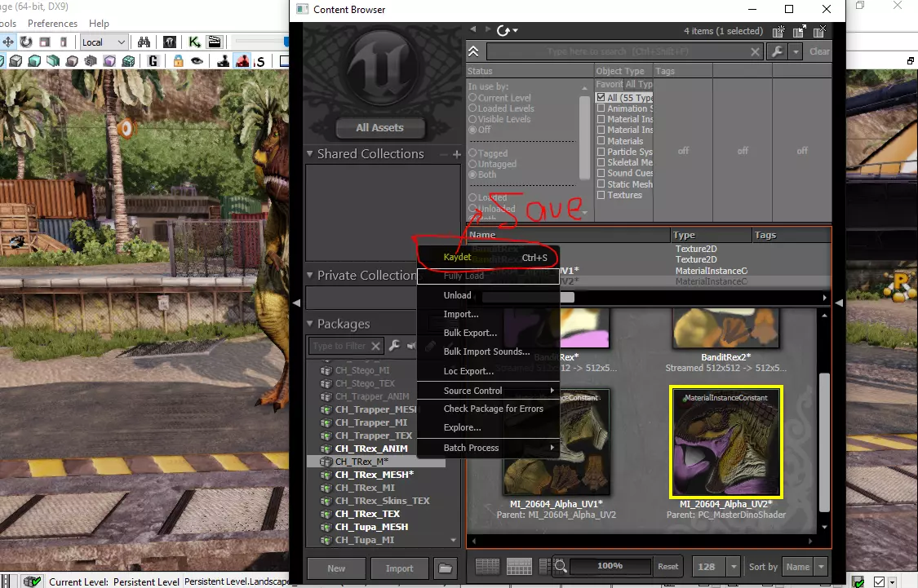Switch to list view layout icon
918x588 pixels.
[488, 566]
